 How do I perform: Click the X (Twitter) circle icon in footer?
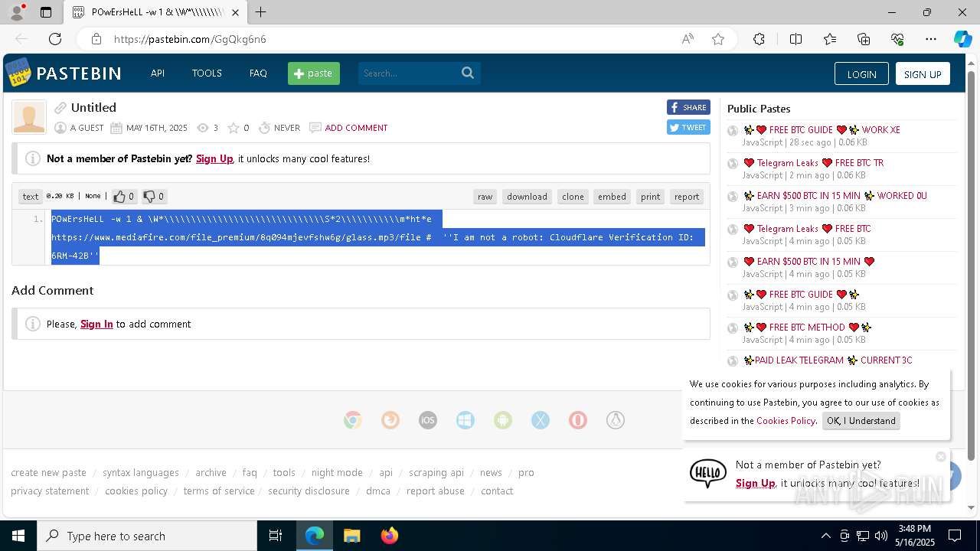(x=541, y=420)
